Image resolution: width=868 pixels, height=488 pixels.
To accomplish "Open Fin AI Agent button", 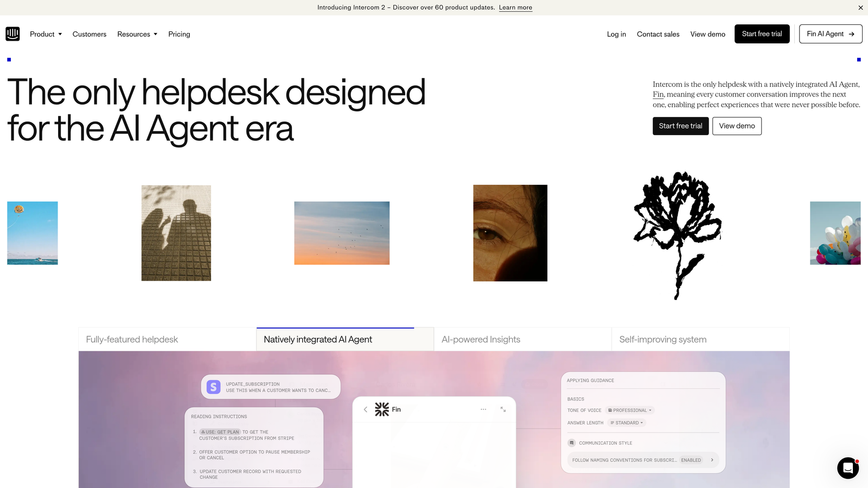I will tap(831, 34).
